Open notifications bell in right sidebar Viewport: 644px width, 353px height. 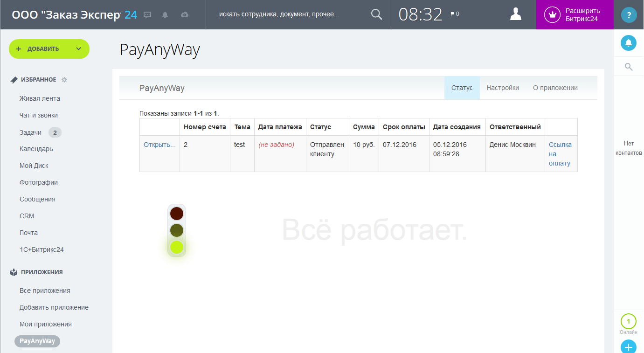(629, 43)
